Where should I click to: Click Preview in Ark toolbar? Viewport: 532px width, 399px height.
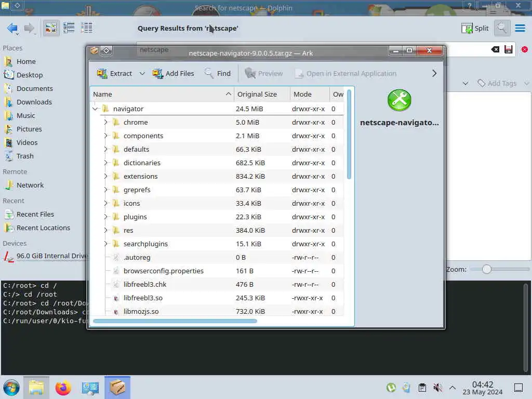click(x=263, y=73)
